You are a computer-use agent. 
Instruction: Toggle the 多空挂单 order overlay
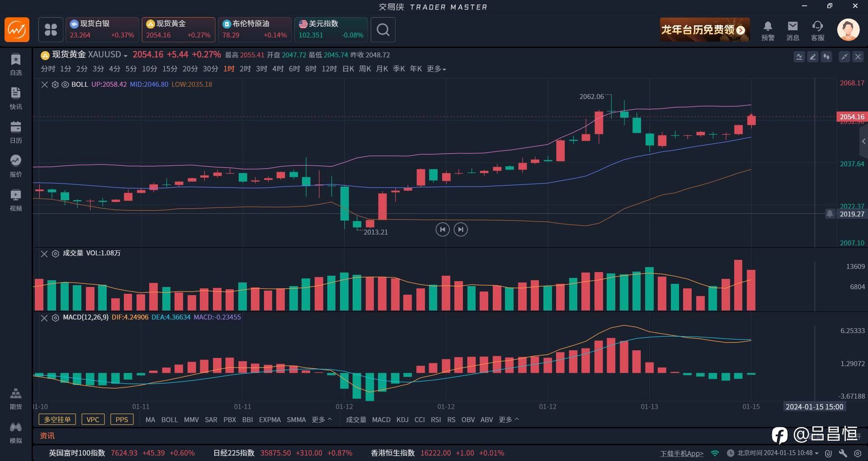[57, 419]
